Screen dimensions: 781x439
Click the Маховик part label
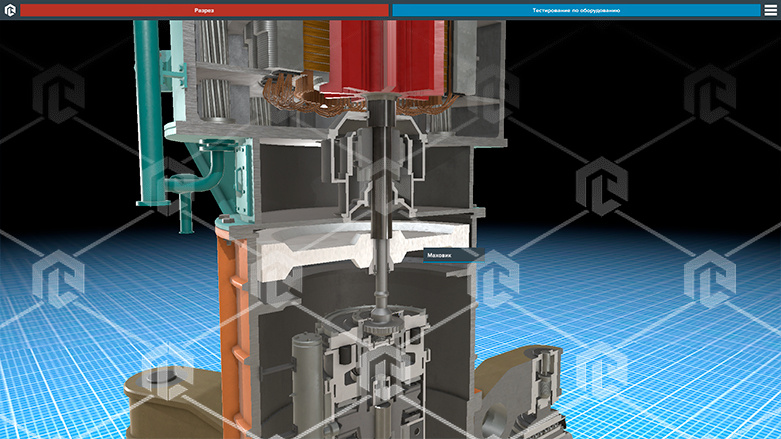tap(453, 255)
